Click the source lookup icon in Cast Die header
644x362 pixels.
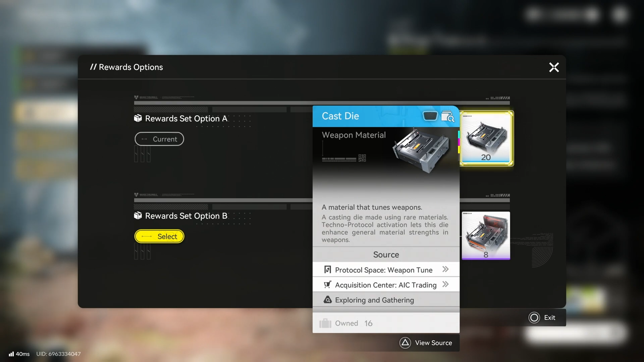tap(447, 116)
